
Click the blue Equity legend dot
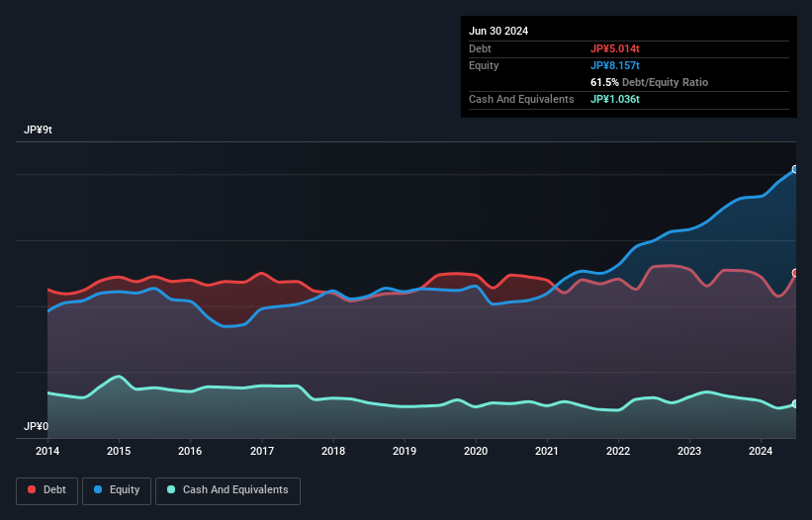tap(98, 489)
